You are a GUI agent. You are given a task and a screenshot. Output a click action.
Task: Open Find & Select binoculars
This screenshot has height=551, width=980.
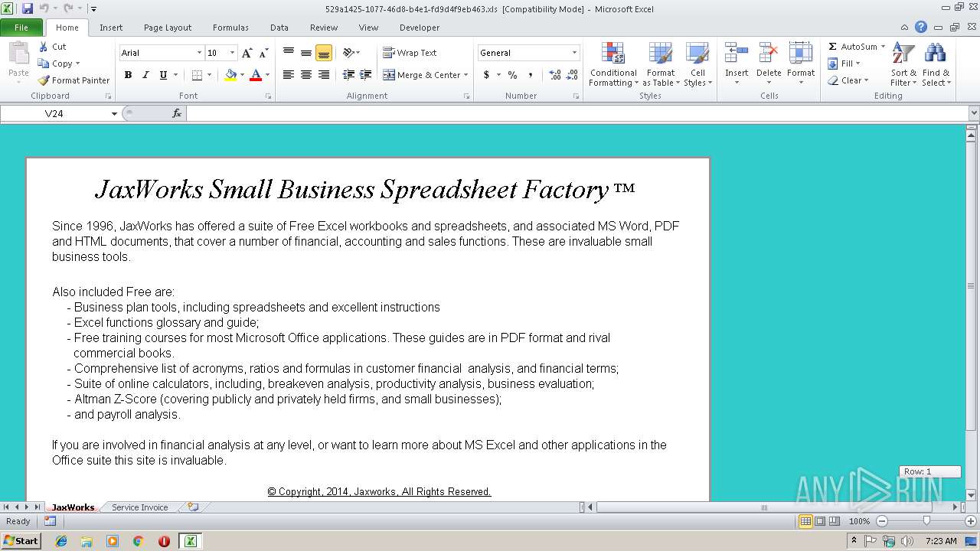(x=936, y=64)
